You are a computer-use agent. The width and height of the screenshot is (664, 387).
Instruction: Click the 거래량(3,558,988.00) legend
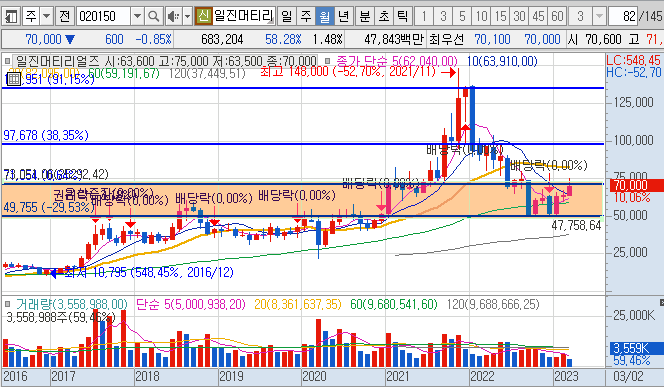72,304
